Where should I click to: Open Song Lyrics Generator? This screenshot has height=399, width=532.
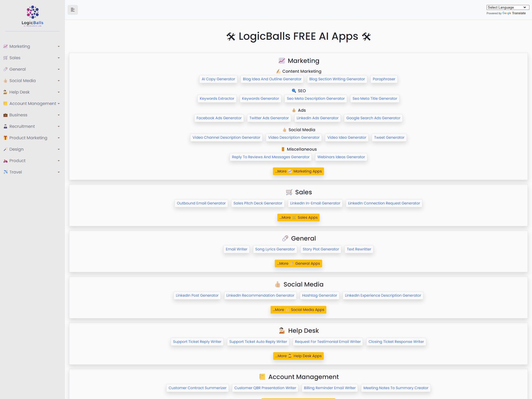coord(275,249)
